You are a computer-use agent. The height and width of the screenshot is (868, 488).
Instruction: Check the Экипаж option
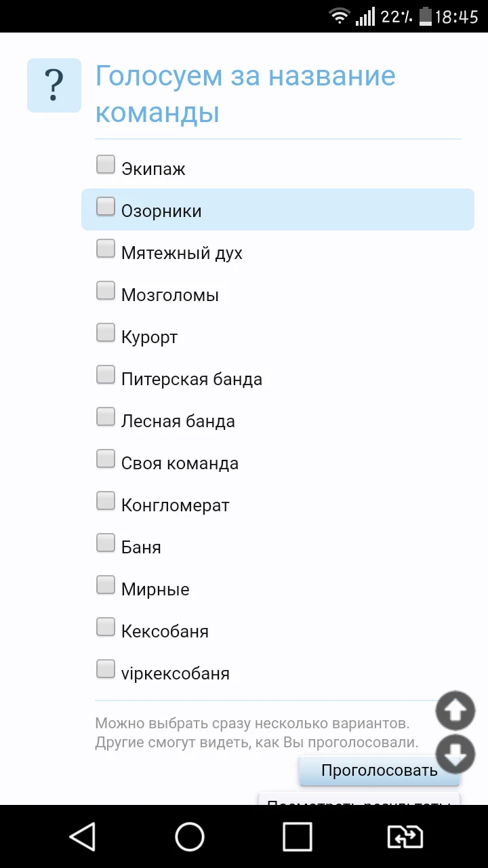coord(106,164)
